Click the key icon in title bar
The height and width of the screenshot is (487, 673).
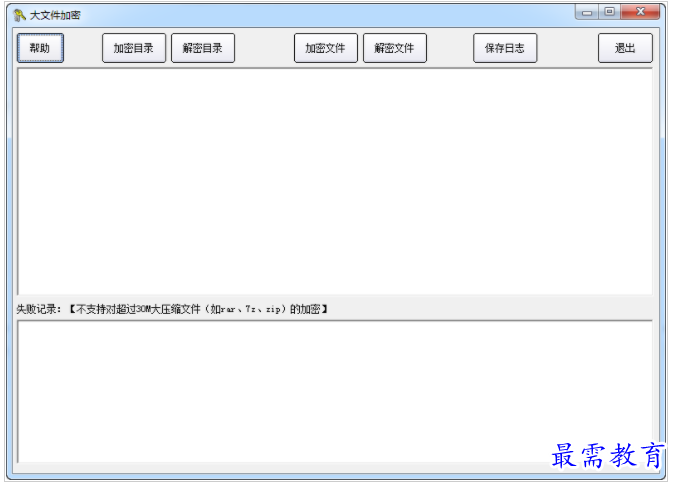pos(19,15)
